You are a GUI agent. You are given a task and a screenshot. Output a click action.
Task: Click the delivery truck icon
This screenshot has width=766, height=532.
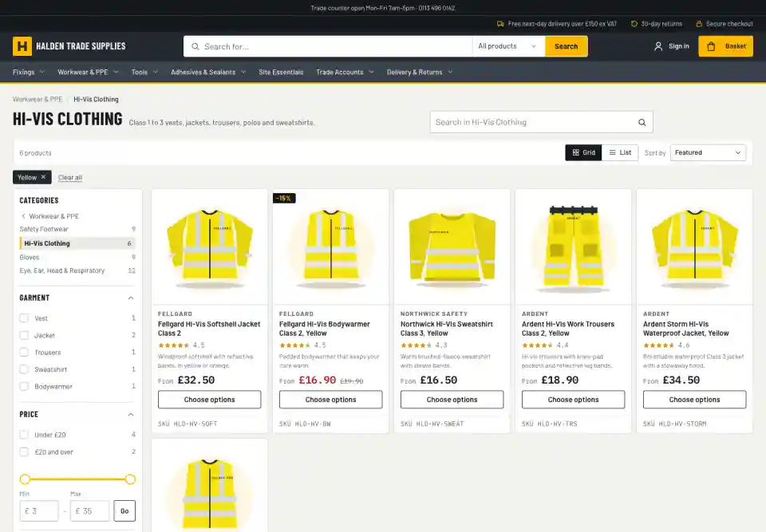500,24
